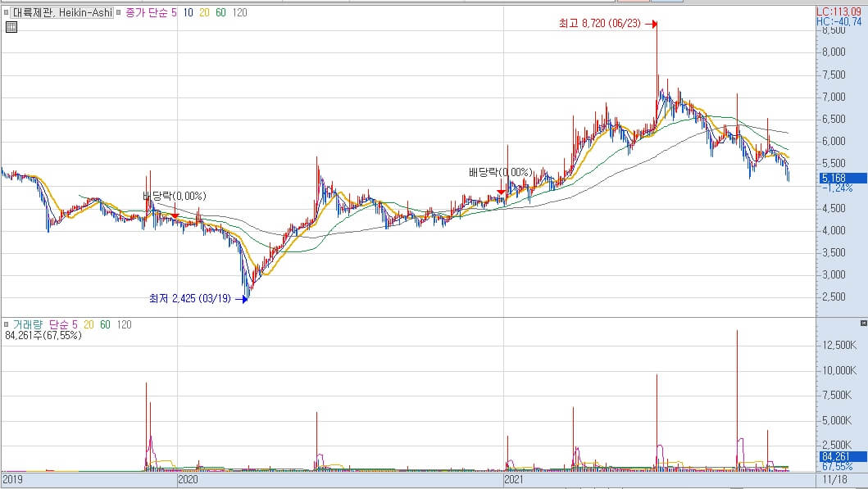Click the 84,261주(67.55%) volume readout
The height and width of the screenshot is (489, 868).
click(x=43, y=335)
